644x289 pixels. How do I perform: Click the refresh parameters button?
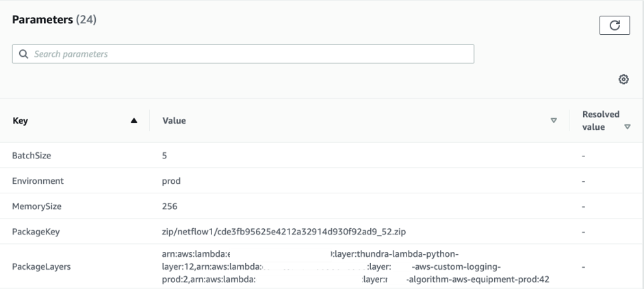click(614, 25)
